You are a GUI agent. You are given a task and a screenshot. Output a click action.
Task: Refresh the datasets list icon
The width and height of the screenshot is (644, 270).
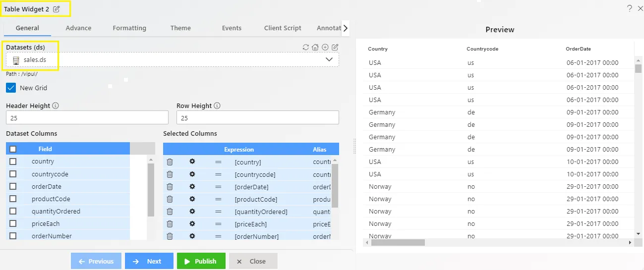click(x=306, y=48)
